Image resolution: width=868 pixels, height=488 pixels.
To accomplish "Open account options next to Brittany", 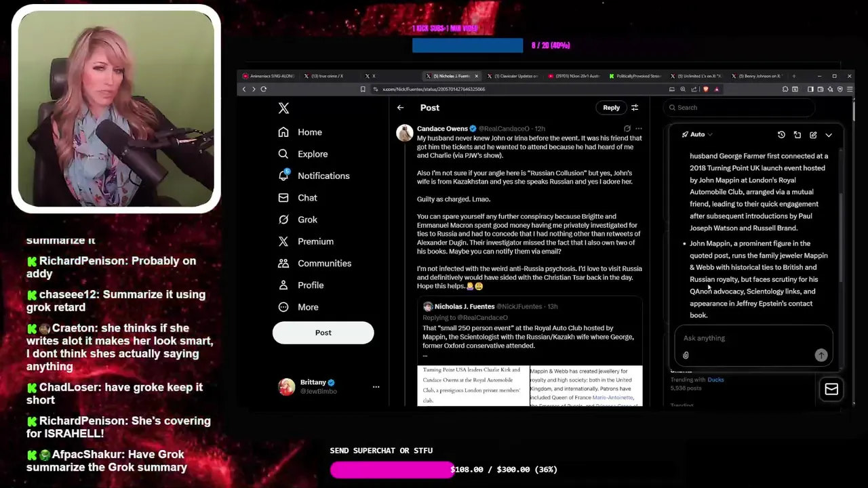I will tap(376, 387).
